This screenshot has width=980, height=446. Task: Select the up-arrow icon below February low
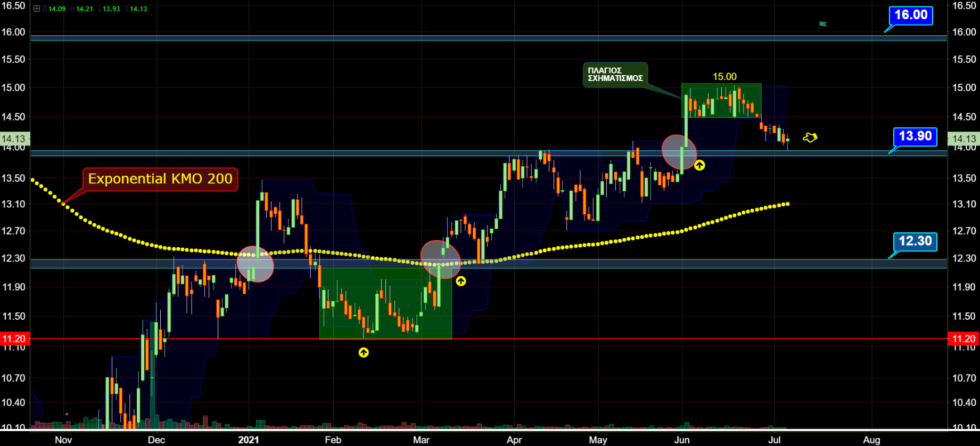coord(364,352)
